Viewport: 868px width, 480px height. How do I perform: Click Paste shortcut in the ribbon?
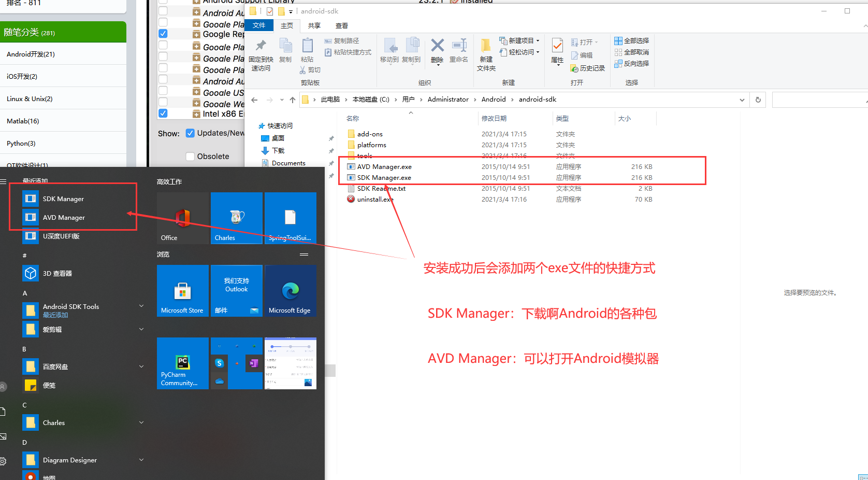[348, 52]
